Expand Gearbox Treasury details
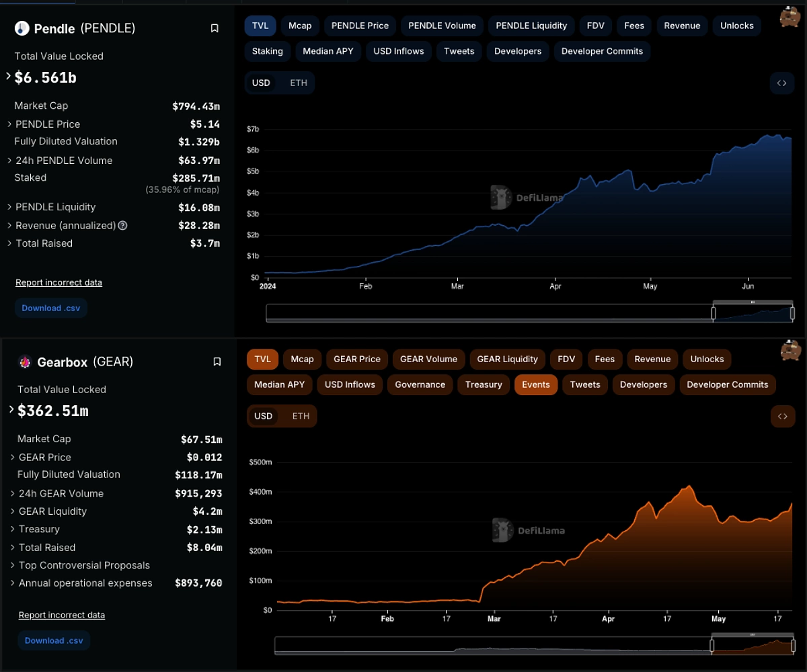 coord(13,529)
